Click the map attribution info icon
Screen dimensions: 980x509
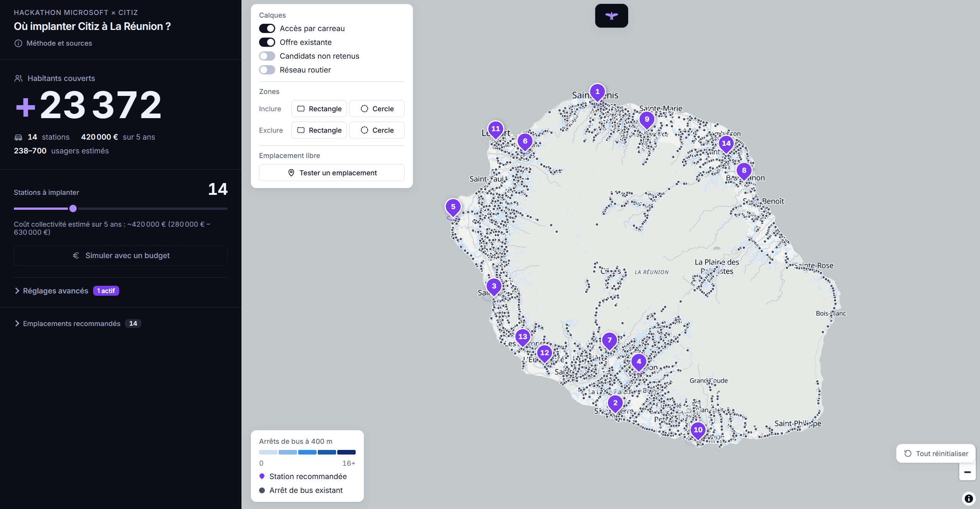coord(969,498)
